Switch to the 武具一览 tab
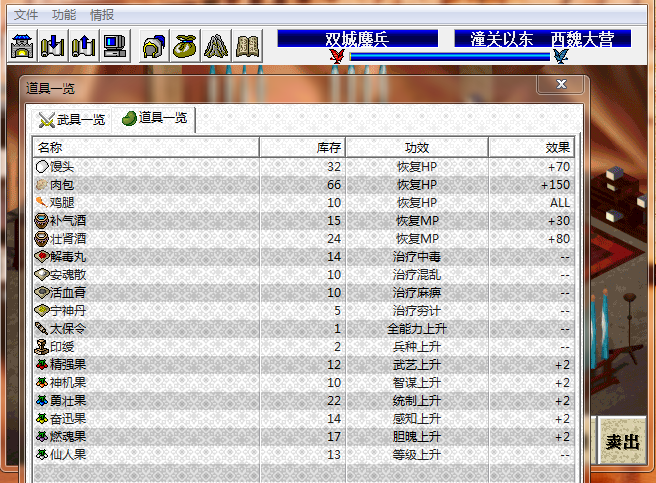 point(72,120)
